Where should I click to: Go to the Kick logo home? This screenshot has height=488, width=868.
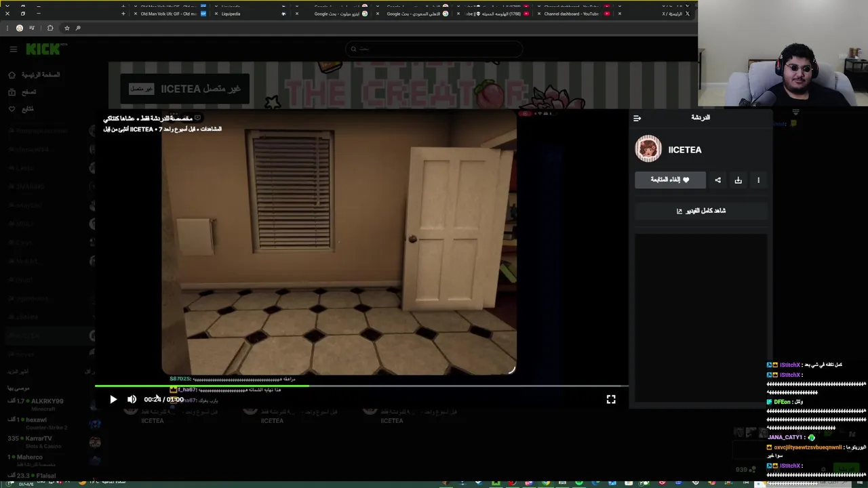coord(46,49)
